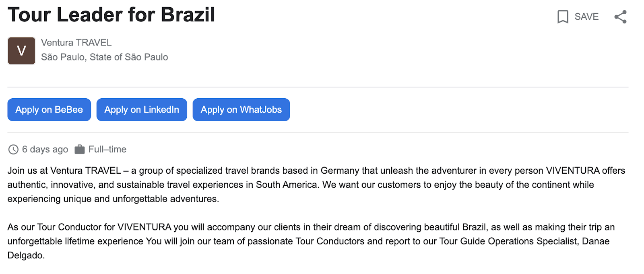Apply on BeBee
Image resolution: width=644 pixels, height=274 pixels.
click(49, 110)
